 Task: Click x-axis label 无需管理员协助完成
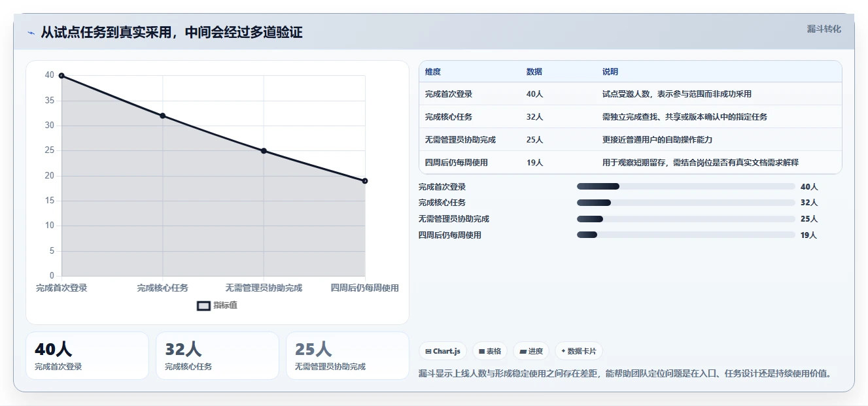[x=264, y=288]
